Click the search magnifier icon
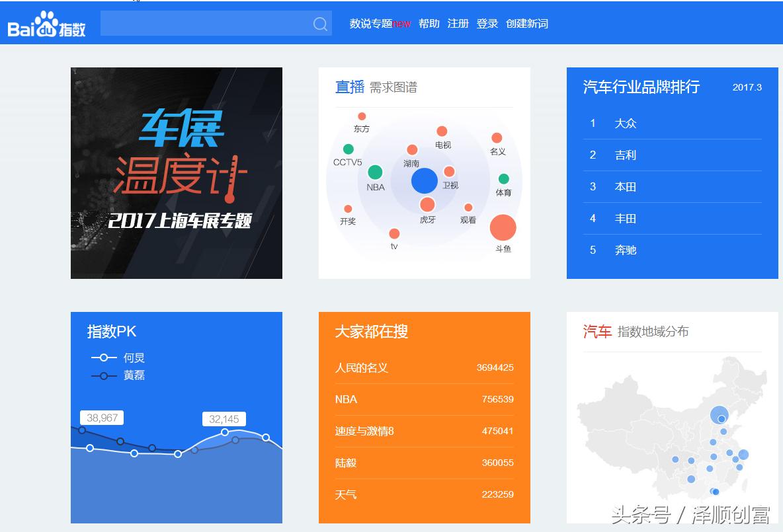 [x=319, y=23]
